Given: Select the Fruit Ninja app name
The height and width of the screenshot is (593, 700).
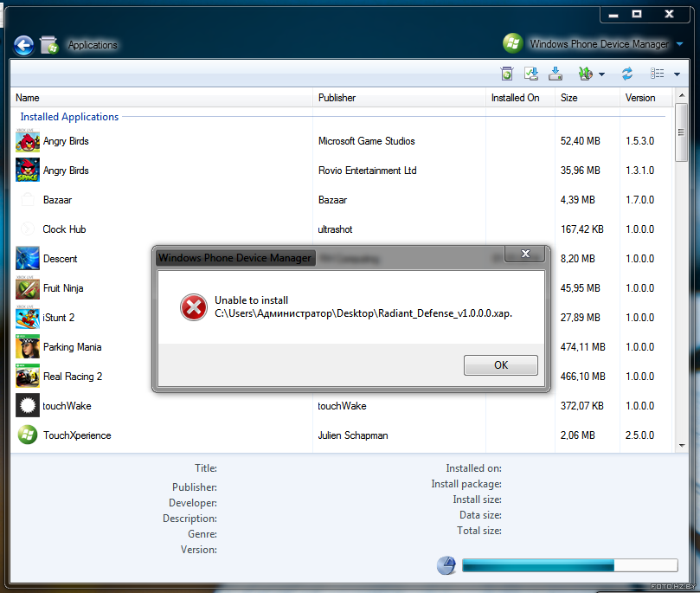Looking at the screenshot, I should click(63, 288).
